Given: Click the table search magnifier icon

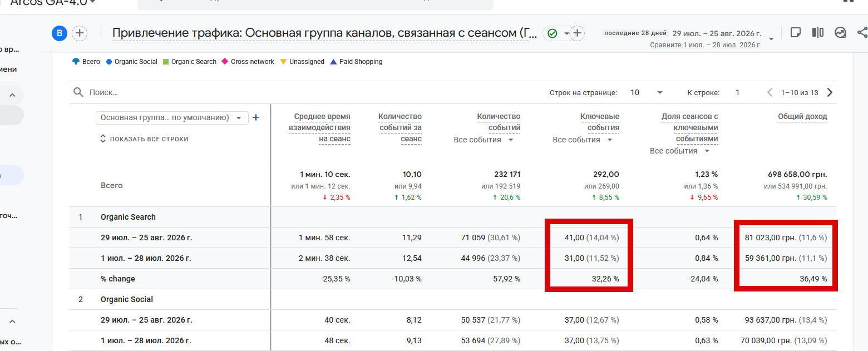Looking at the screenshot, I should click(78, 92).
